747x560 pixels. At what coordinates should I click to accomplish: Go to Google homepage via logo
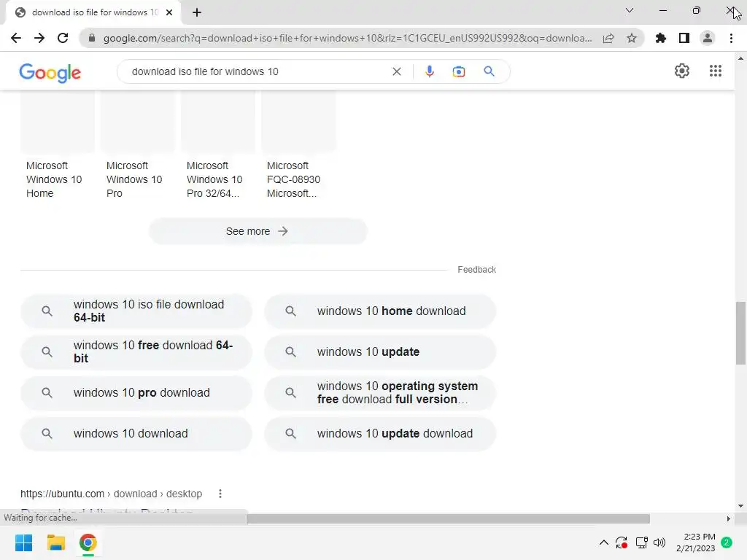[50, 72]
